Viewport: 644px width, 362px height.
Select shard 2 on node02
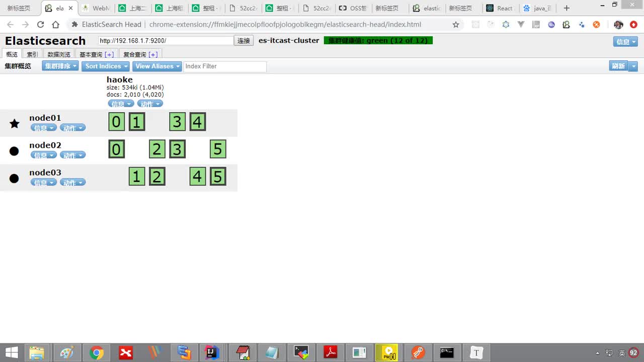pos(157,149)
